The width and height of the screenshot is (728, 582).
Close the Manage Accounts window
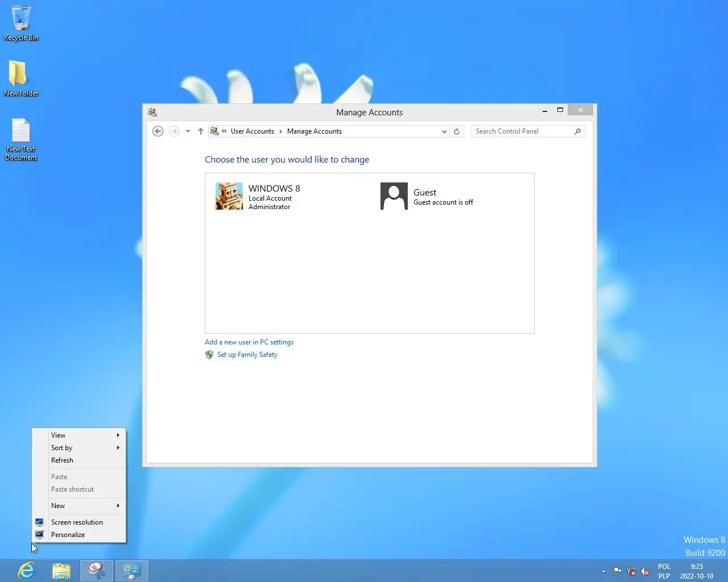[581, 110]
